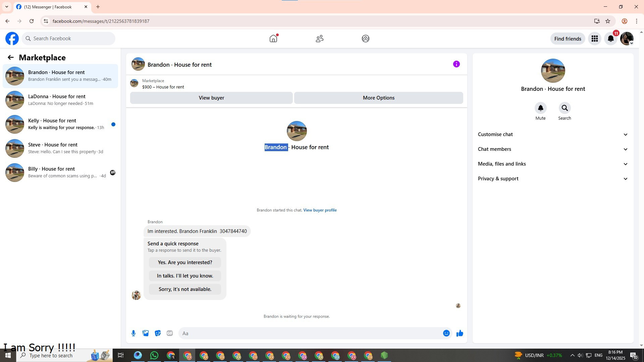The height and width of the screenshot is (362, 644).
Task: Open the GIF picker icon
Action: point(170,333)
